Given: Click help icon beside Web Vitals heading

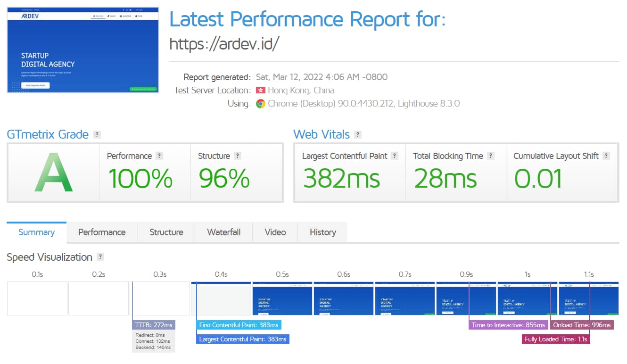Looking at the screenshot, I should pos(358,134).
